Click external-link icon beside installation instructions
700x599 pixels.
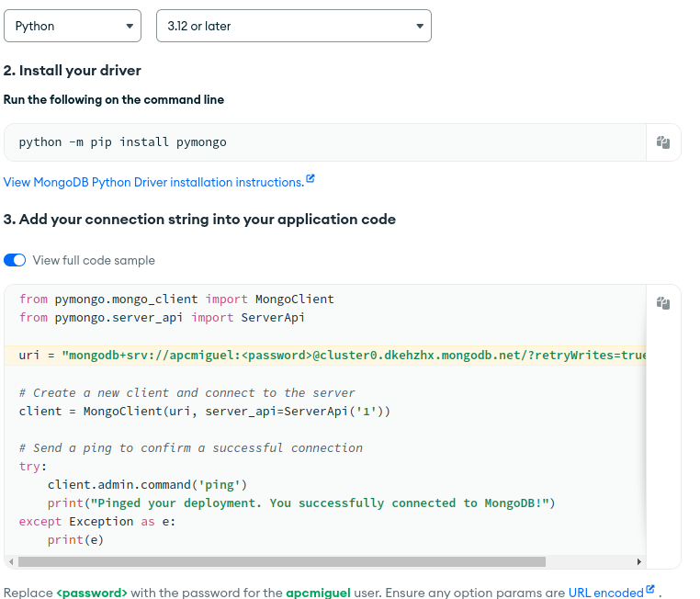(310, 179)
